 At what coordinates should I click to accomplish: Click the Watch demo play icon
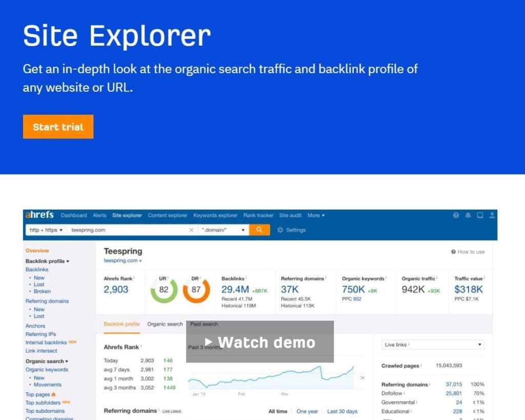210,343
